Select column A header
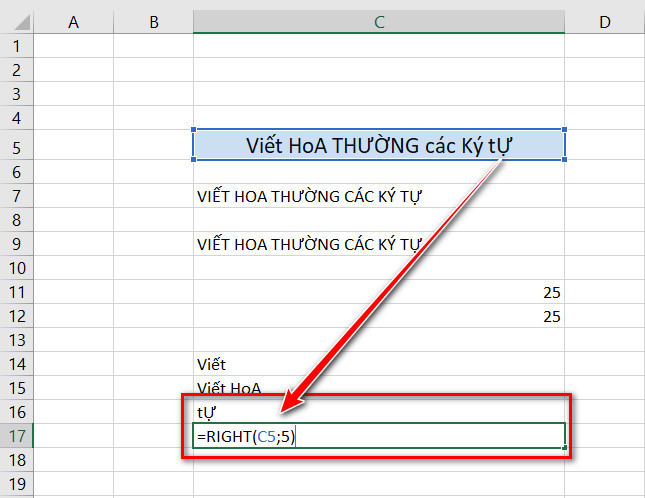Image resolution: width=645 pixels, height=498 pixels. [x=73, y=22]
